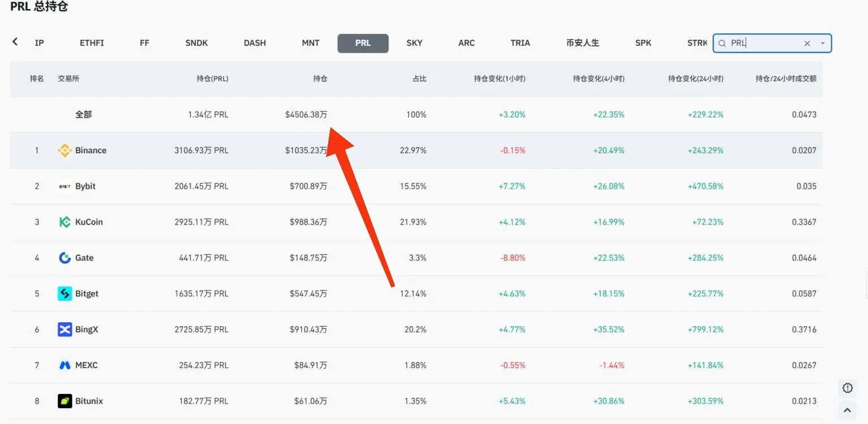Click Bitget's 12.14% share value
Viewport: 868px width, 424px height.
point(413,293)
